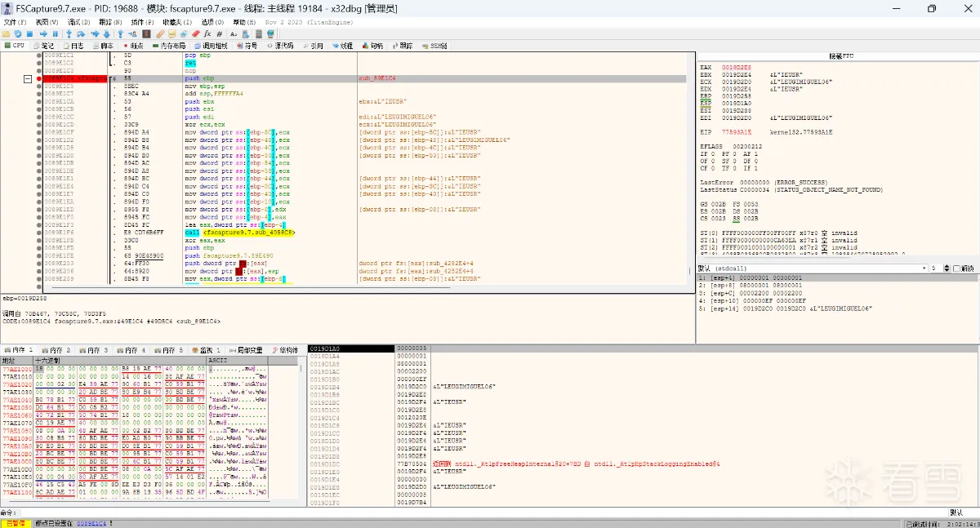Stop debugging with the blue square icon
Viewport: 980px width, 528px height.
[29, 34]
